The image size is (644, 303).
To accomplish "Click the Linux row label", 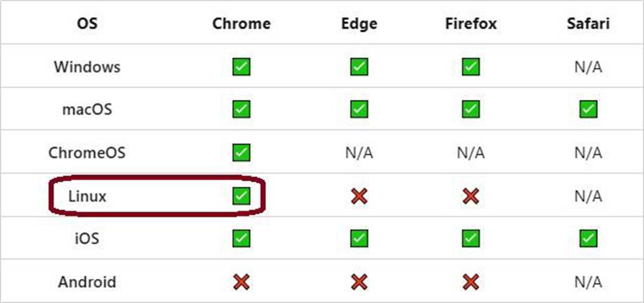I will point(87,196).
